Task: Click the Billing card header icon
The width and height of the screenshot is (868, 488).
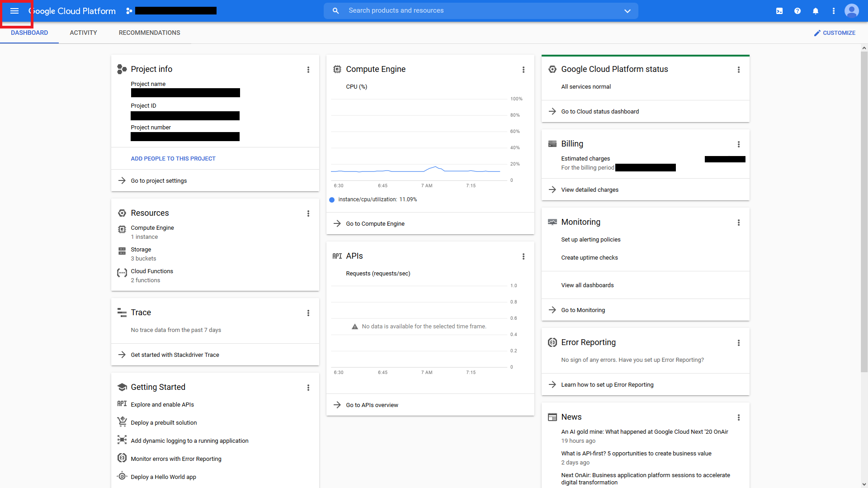Action: coord(552,144)
